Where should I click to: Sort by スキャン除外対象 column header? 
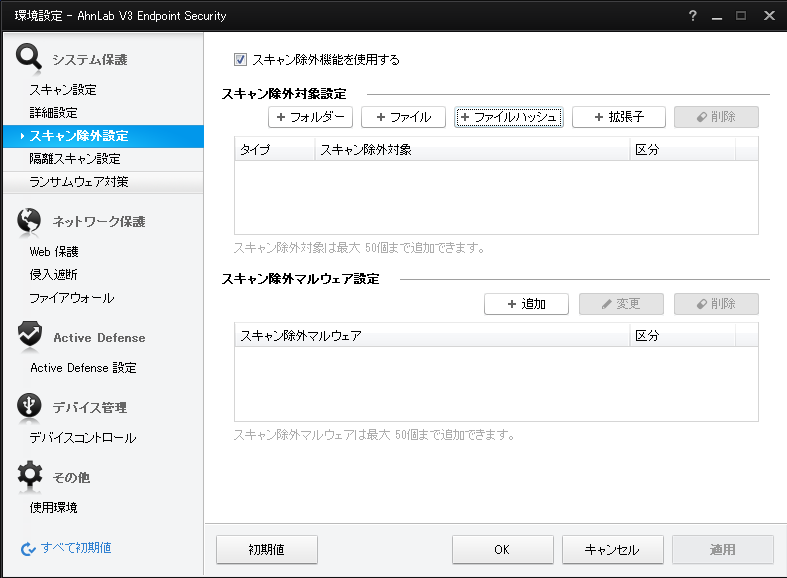(x=472, y=150)
